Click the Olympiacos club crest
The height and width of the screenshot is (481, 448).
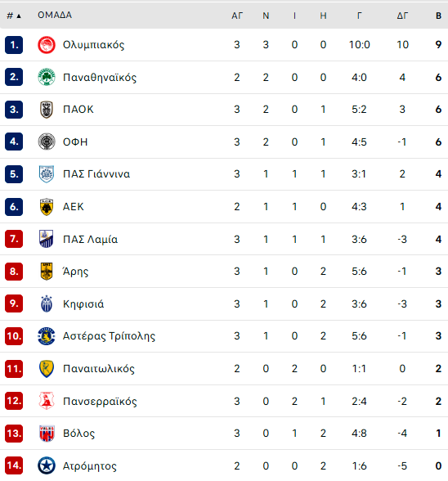coord(47,45)
